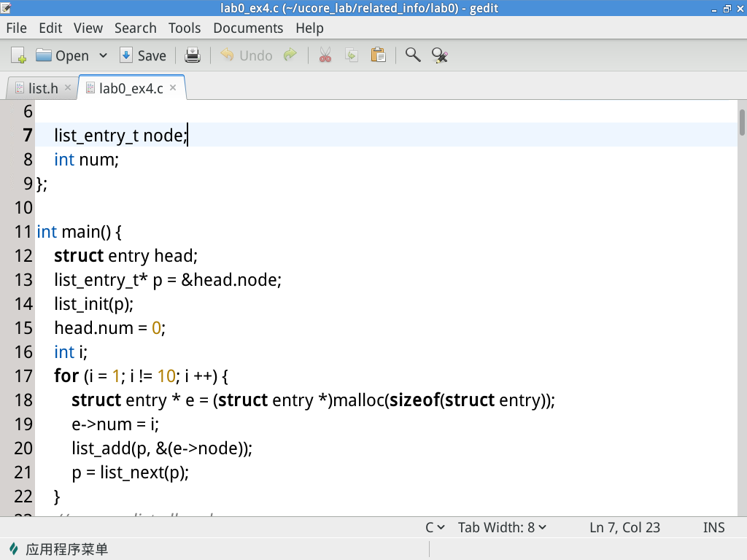Copy the selection to clipboard
747x560 pixels.
(x=351, y=55)
